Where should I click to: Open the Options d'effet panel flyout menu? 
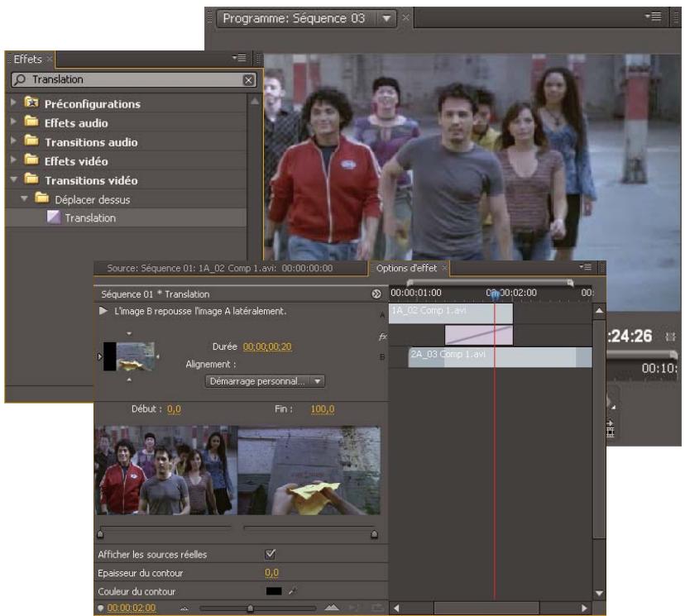coord(586,267)
